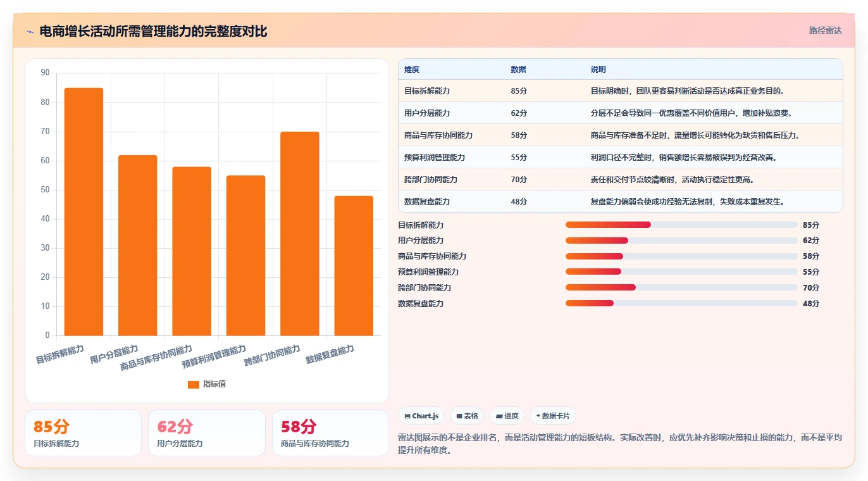Click the description starting 目标明确时
Viewport: 868px width, 481px height.
tap(688, 91)
